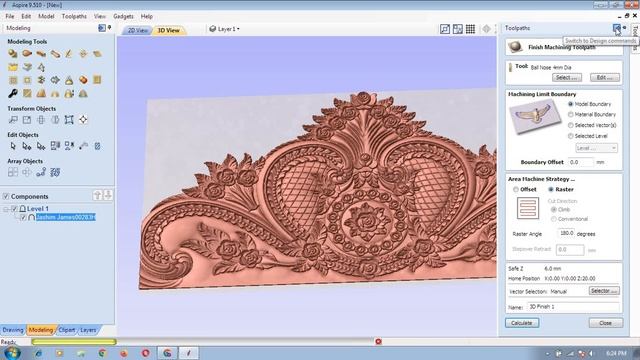Select the Selected Vector(s) radio button
The height and width of the screenshot is (360, 640).
[571, 125]
